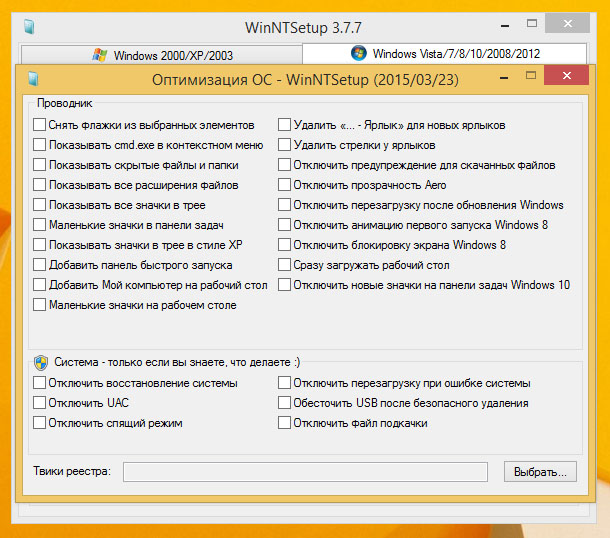
Task: Close the WinNTSetup 3.7.7 main window
Action: pos(568,23)
